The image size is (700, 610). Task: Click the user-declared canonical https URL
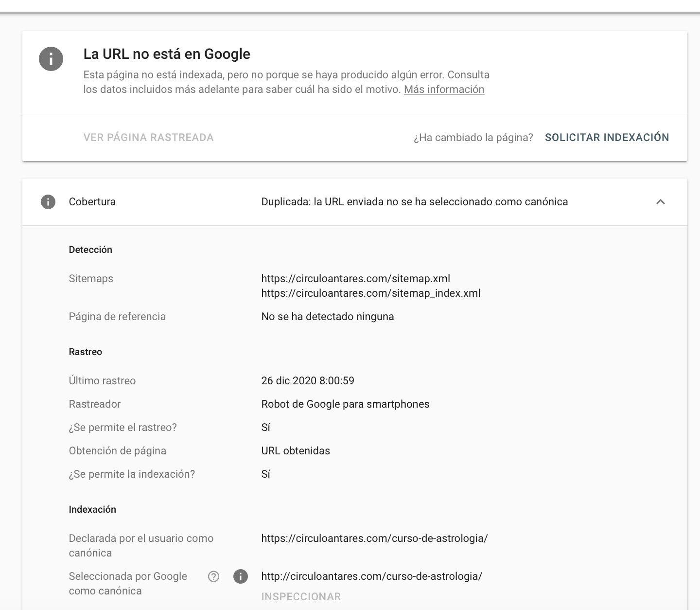coord(374,538)
